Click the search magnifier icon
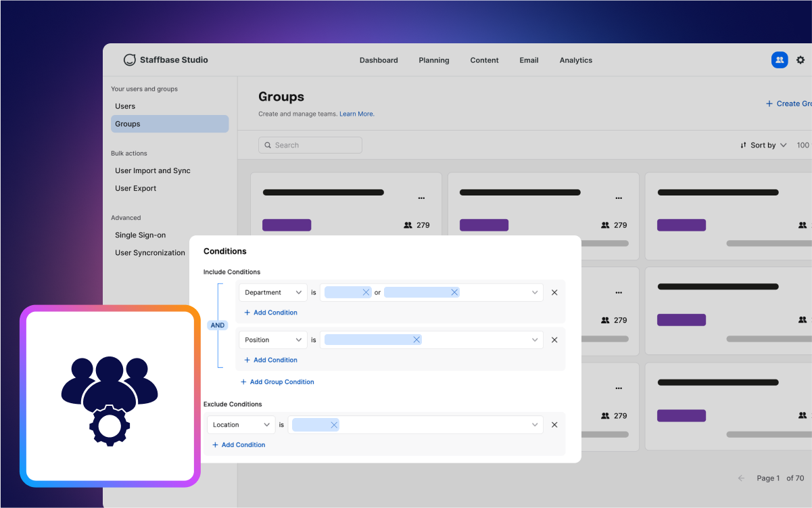The width and height of the screenshot is (812, 508). [x=268, y=145]
